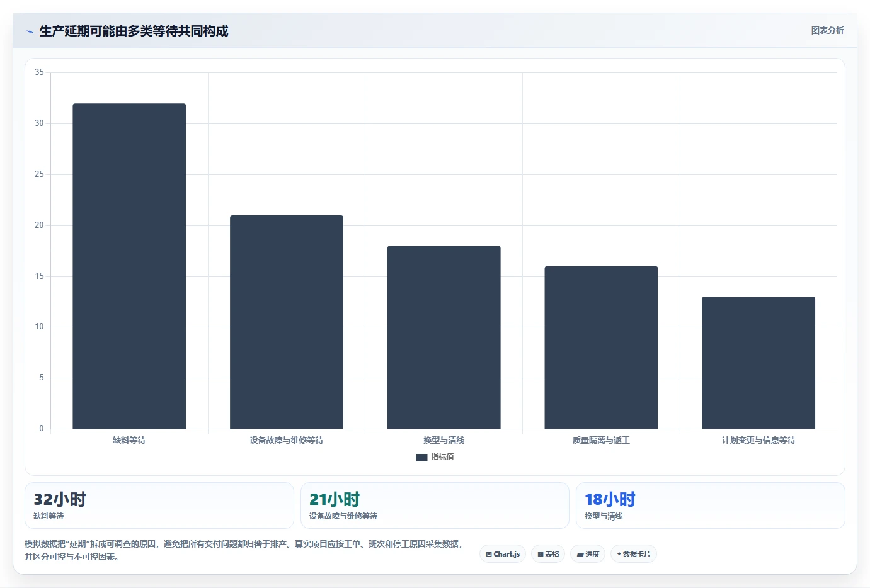Click the 表格 tag

click(548, 554)
